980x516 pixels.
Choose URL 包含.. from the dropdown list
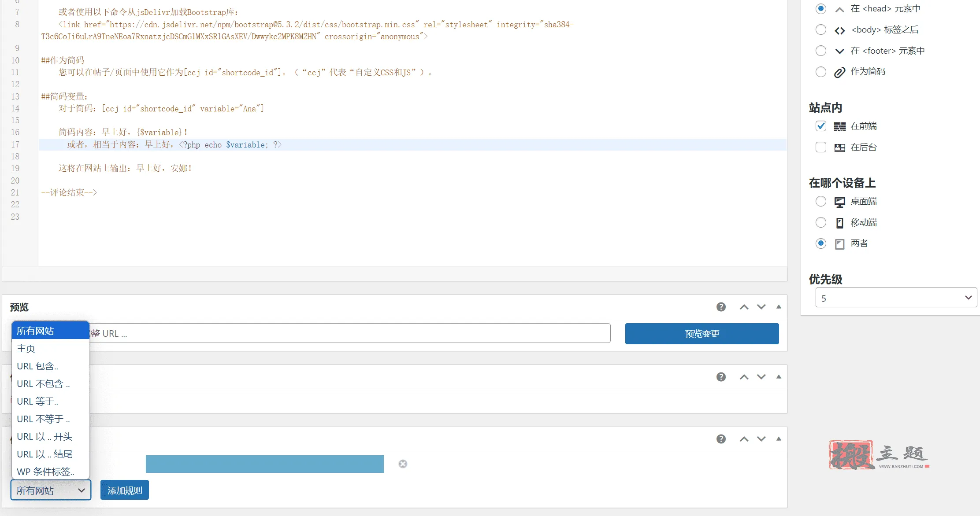pos(51,366)
